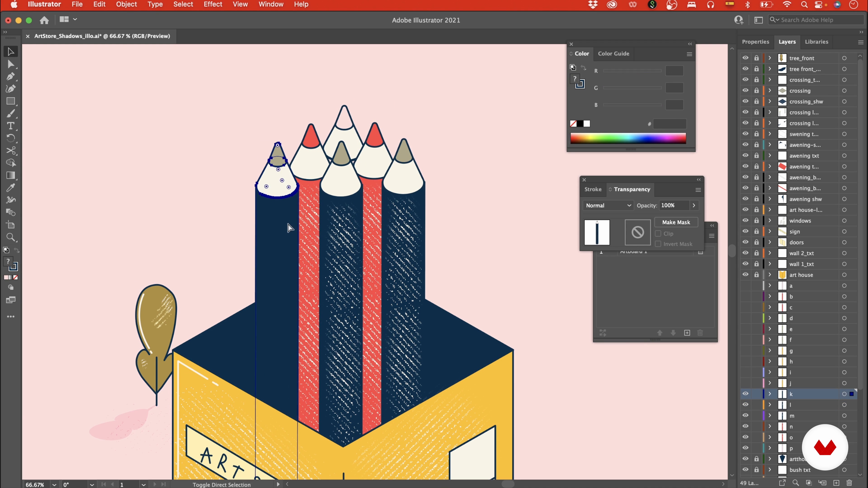Select the Pen tool

click(x=10, y=76)
